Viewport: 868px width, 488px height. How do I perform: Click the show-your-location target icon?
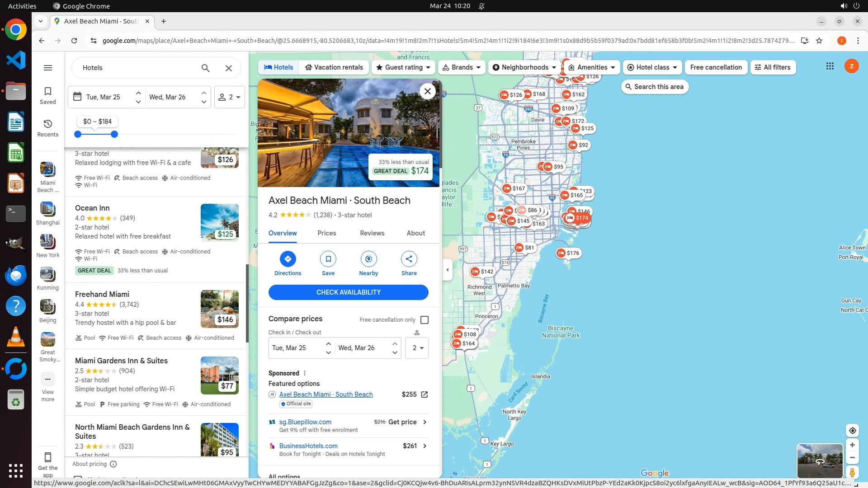pos(852,431)
